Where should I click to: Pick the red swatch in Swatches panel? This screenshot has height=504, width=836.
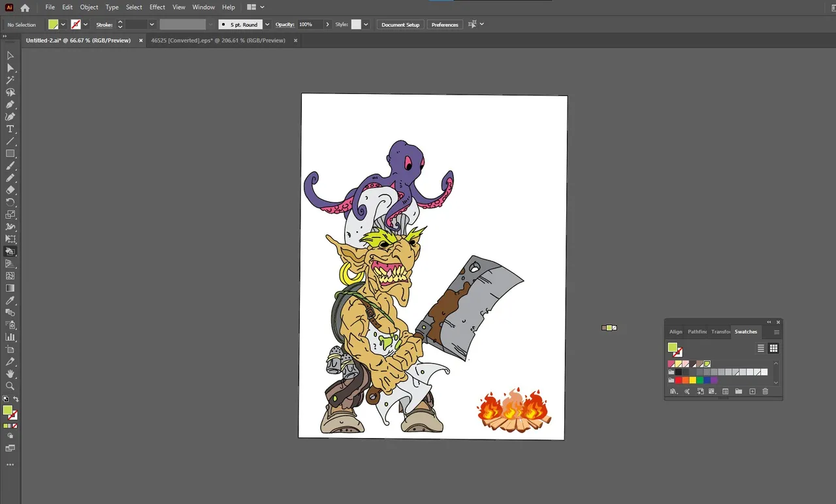[679, 380]
